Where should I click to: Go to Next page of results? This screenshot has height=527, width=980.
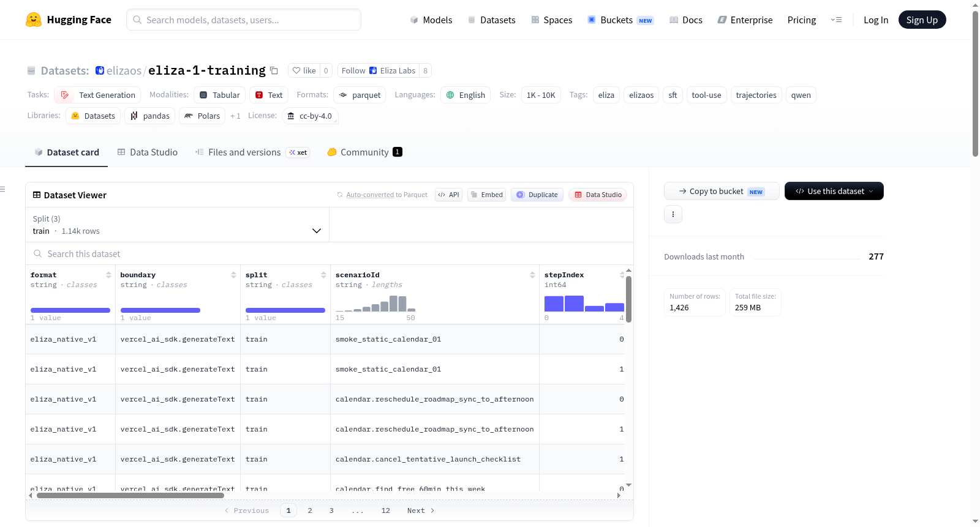point(421,510)
